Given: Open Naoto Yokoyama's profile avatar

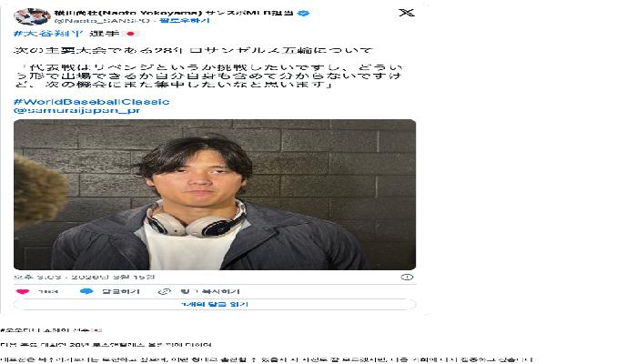Looking at the screenshot, I should click(x=32, y=16).
